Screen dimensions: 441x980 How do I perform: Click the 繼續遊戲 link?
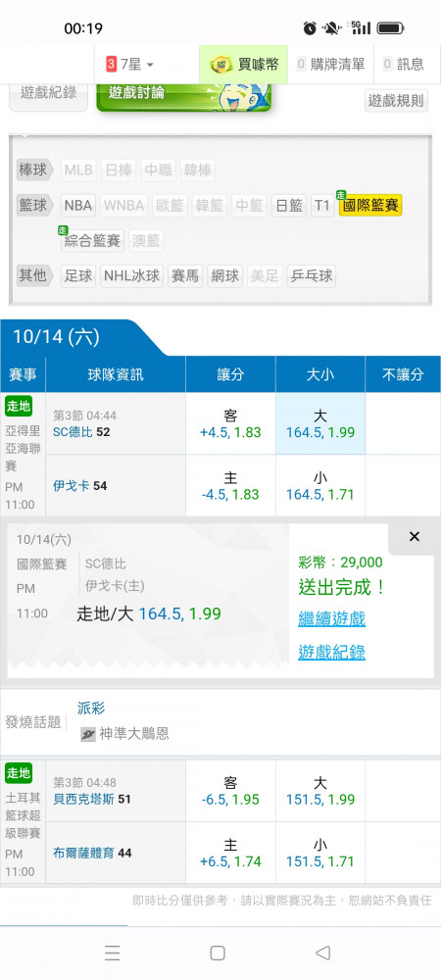(x=331, y=619)
